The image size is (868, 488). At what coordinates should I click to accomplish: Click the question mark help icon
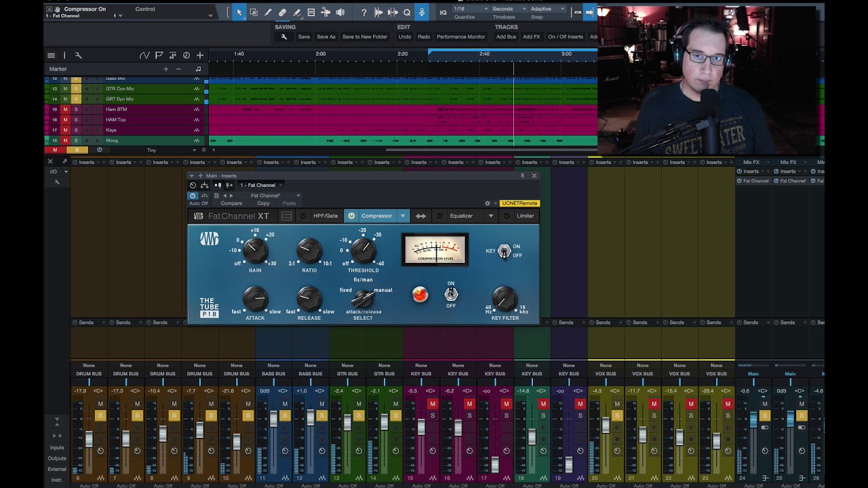(x=364, y=12)
